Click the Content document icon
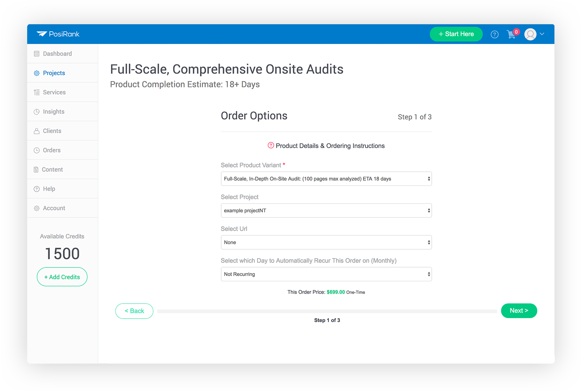This screenshot has width=581, height=392. (x=36, y=170)
